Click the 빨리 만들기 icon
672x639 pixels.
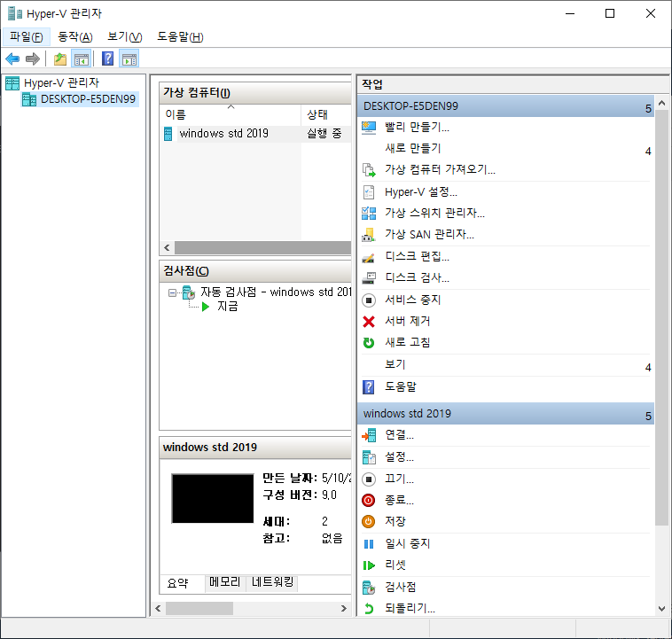pyautogui.click(x=369, y=128)
